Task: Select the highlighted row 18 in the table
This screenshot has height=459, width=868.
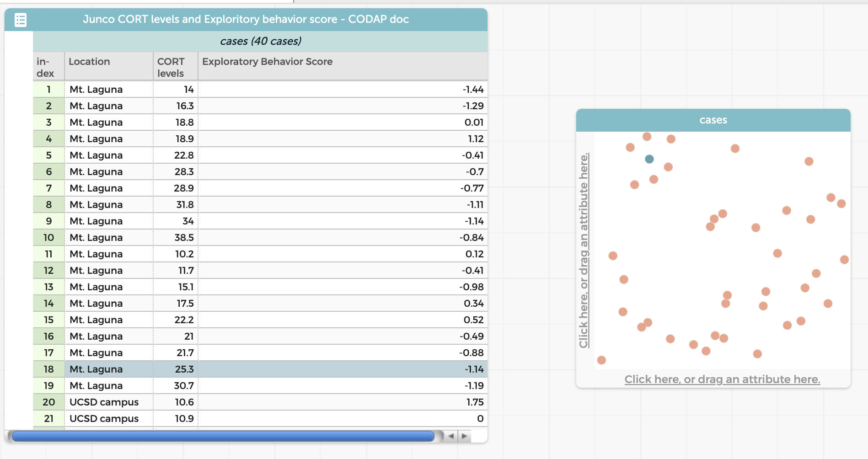Action: (229, 369)
